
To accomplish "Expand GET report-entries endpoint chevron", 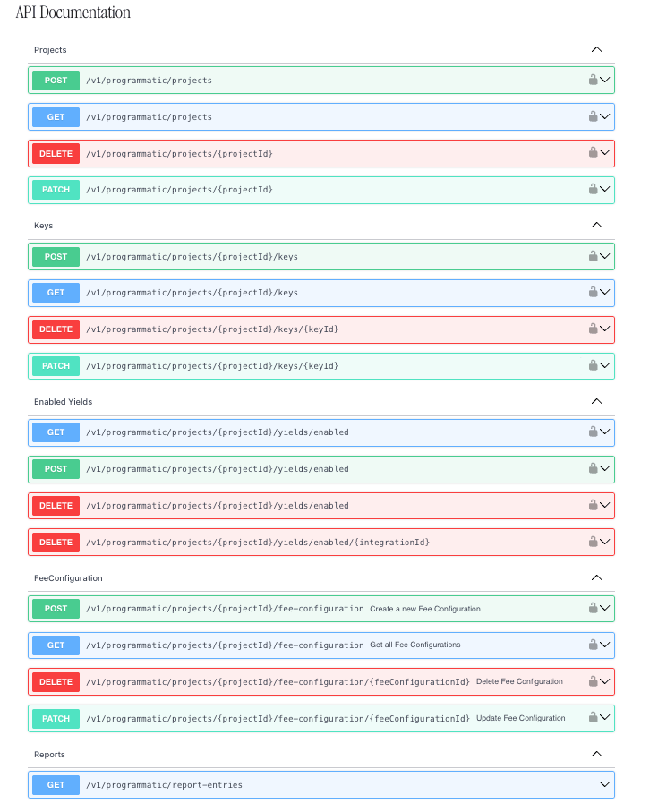I will tap(604, 784).
